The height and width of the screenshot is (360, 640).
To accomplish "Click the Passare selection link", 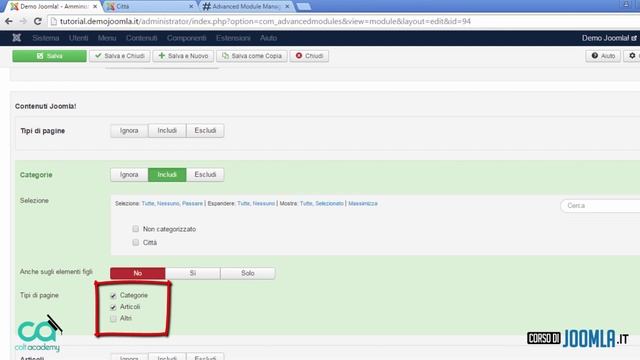I will pyautogui.click(x=192, y=203).
